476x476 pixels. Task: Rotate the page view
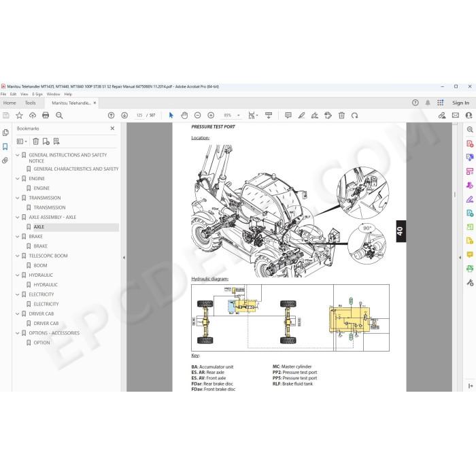point(354,116)
